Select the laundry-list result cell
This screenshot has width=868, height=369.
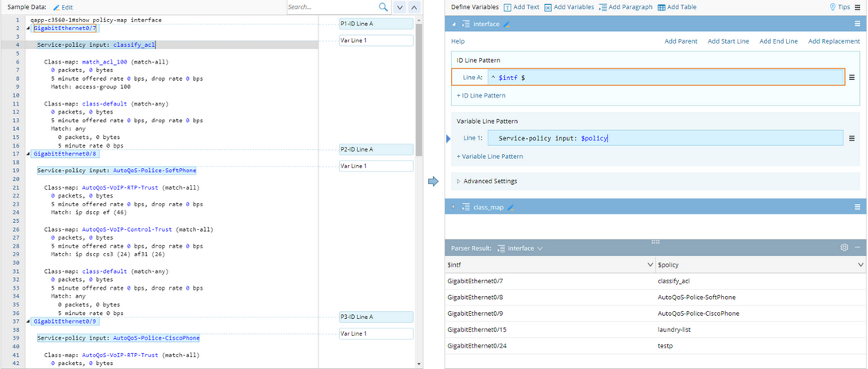coord(761,330)
